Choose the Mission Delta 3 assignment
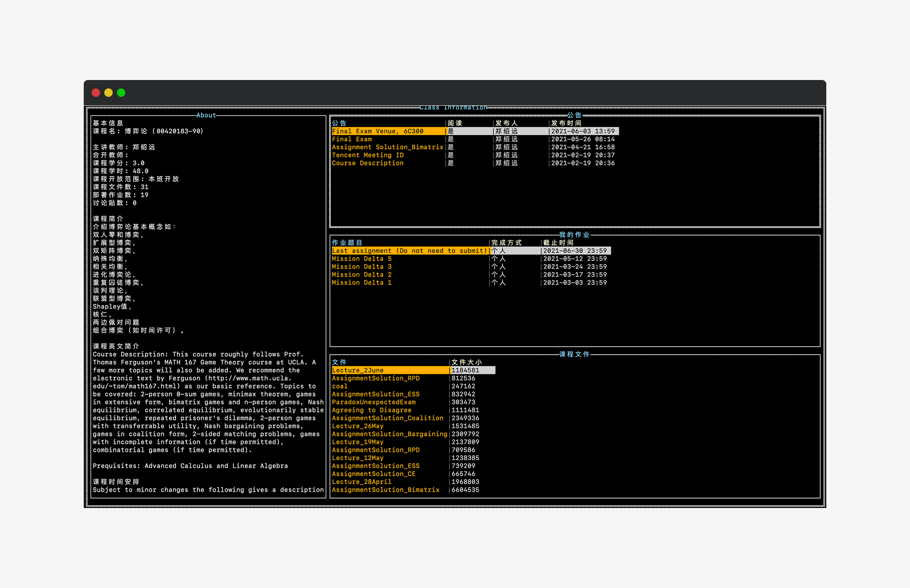910x588 pixels. click(362, 267)
